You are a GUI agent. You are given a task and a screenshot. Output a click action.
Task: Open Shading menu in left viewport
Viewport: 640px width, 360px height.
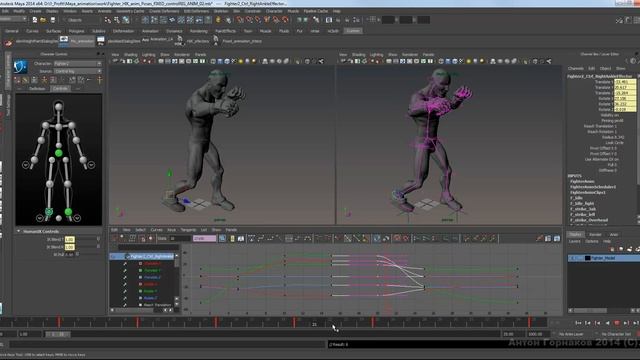tap(131, 55)
